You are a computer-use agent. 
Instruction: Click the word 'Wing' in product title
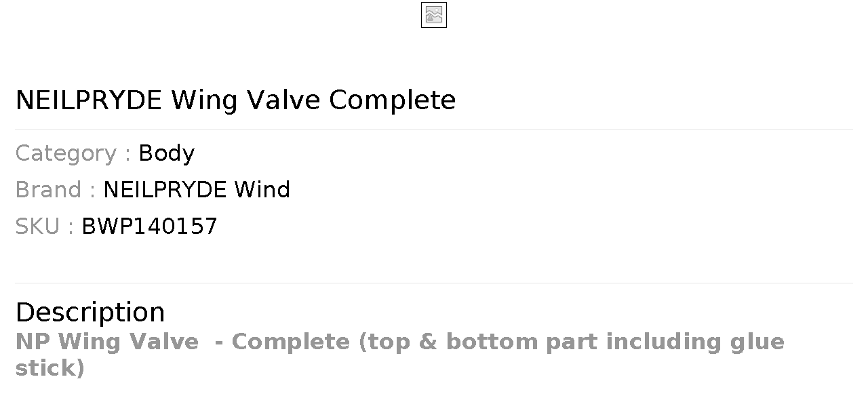click(204, 100)
